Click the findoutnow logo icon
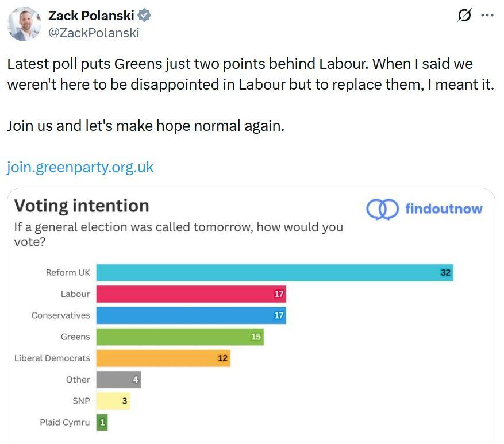This screenshot has width=504, height=444. coord(382,209)
